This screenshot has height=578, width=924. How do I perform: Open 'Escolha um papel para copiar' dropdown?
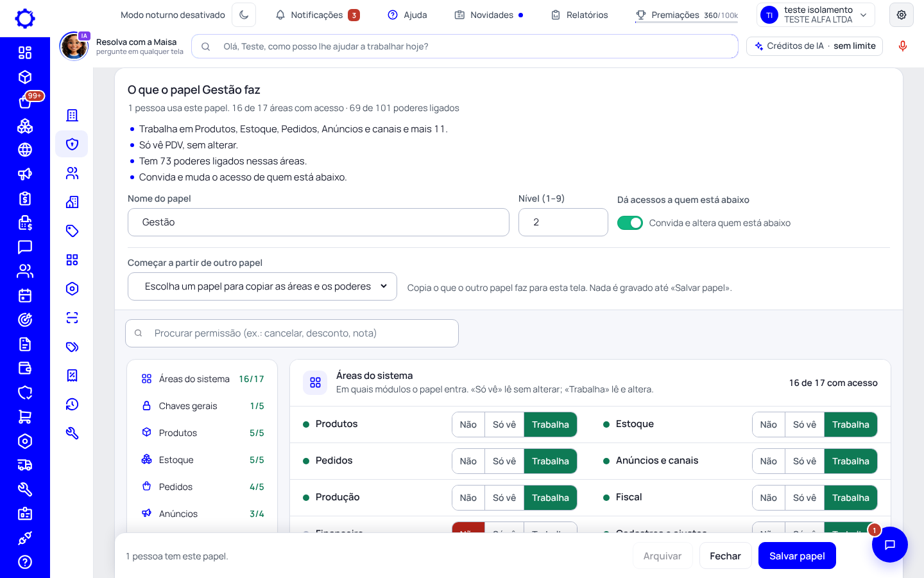pyautogui.click(x=262, y=286)
